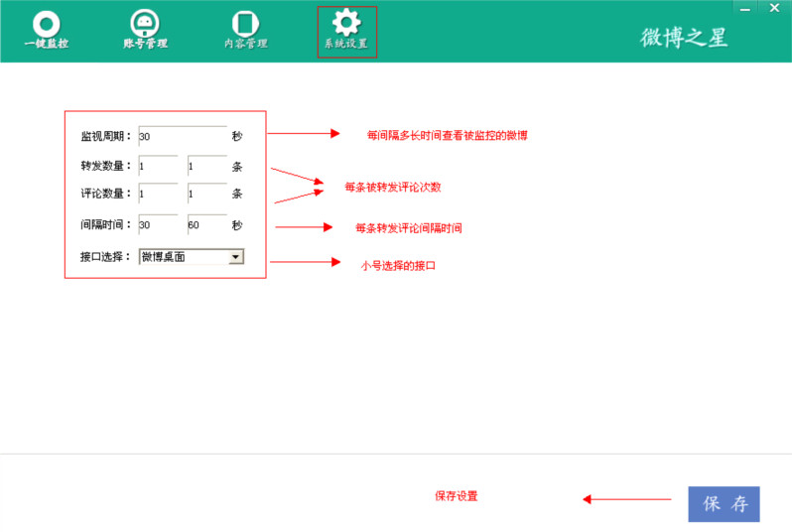Click the 间隔时间 field containing 30
The width and height of the screenshot is (792, 532).
[x=158, y=225]
